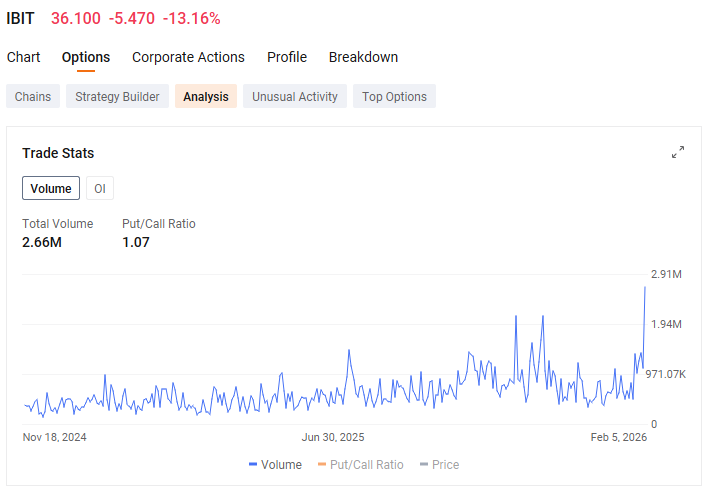Open the Unusual Activity sub-tab
Image resolution: width=707 pixels, height=491 pixels.
tap(295, 96)
